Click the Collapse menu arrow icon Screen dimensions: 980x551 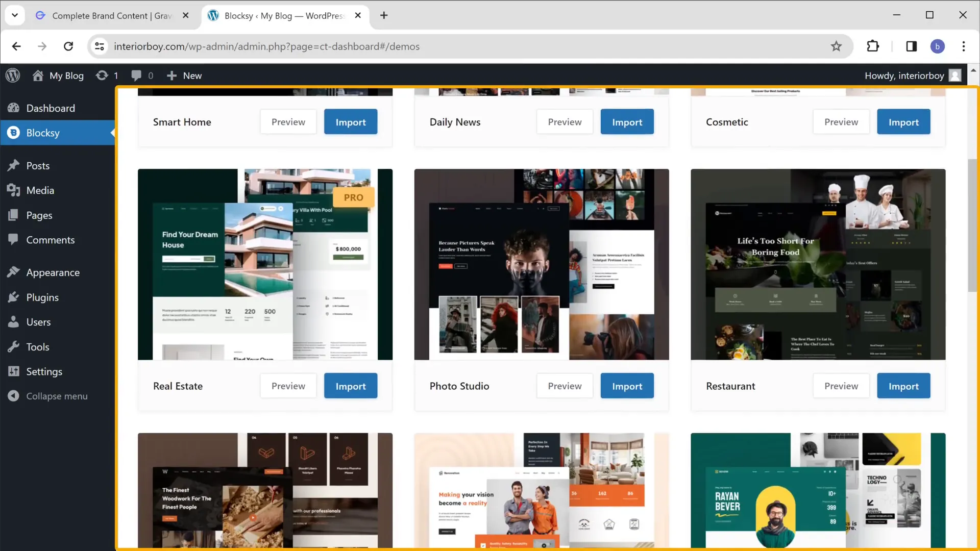coord(14,396)
